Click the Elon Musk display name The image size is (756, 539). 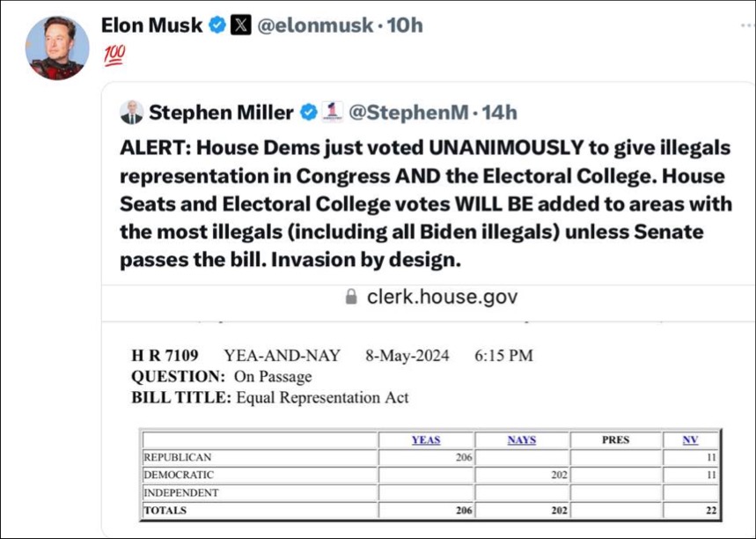click(152, 25)
